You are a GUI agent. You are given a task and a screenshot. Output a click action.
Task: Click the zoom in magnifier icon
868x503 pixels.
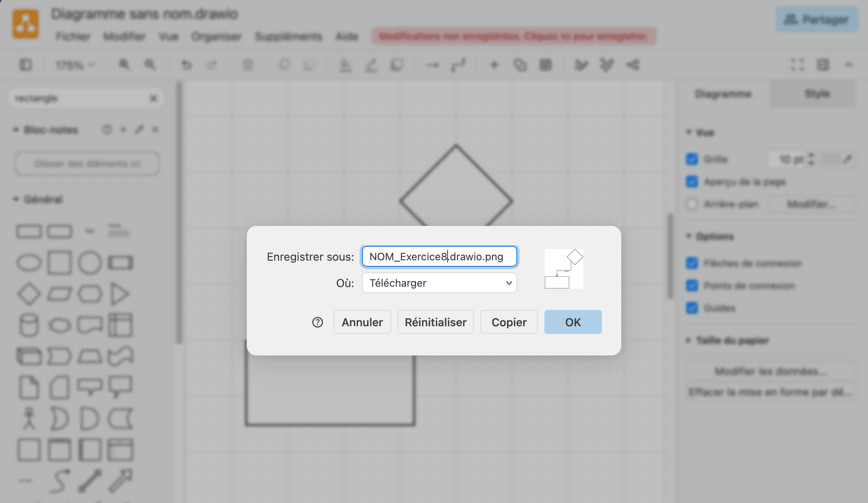[x=124, y=65]
